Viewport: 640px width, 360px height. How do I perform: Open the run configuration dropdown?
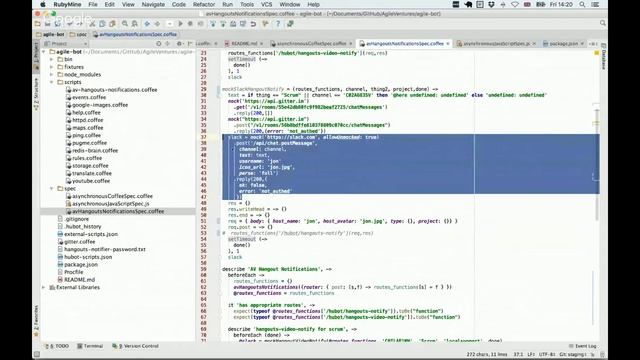tap(170, 24)
